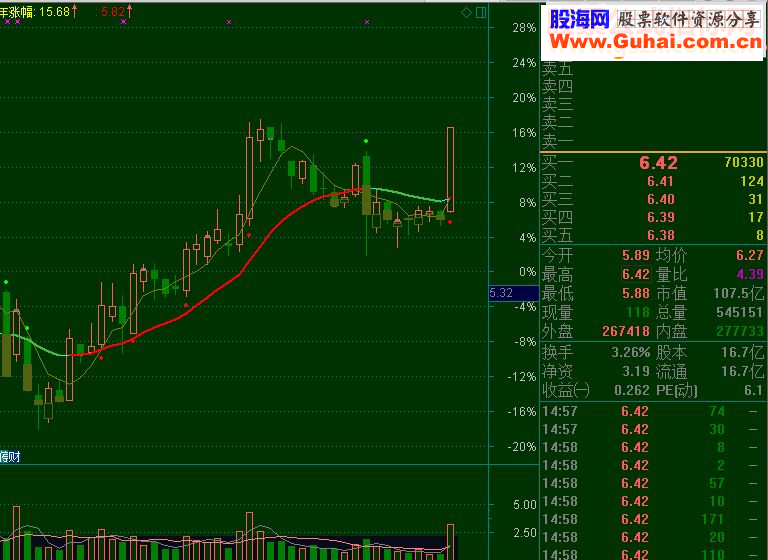
Task: Click the 买五 bid price 6.38
Action: click(x=661, y=235)
